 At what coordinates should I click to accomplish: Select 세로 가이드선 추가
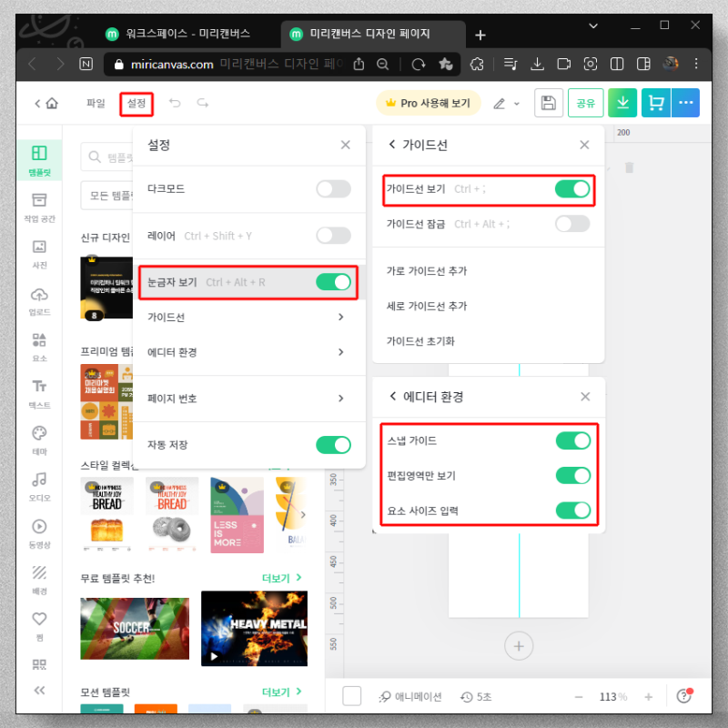pos(426,306)
